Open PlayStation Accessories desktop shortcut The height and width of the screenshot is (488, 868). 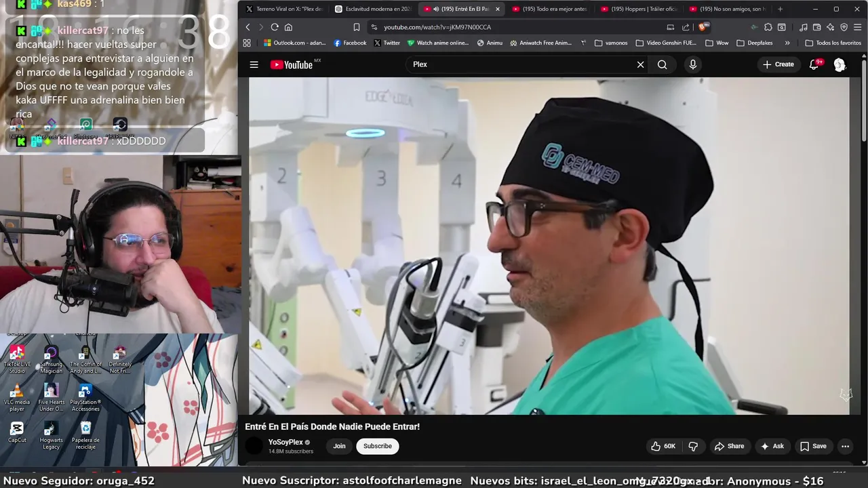point(85,397)
